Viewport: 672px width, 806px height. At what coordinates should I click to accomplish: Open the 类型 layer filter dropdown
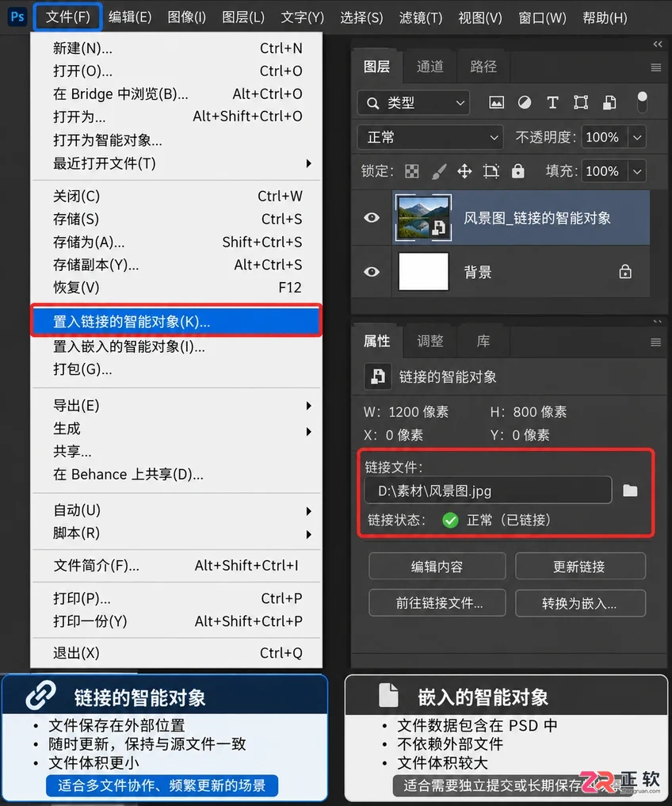(x=414, y=103)
